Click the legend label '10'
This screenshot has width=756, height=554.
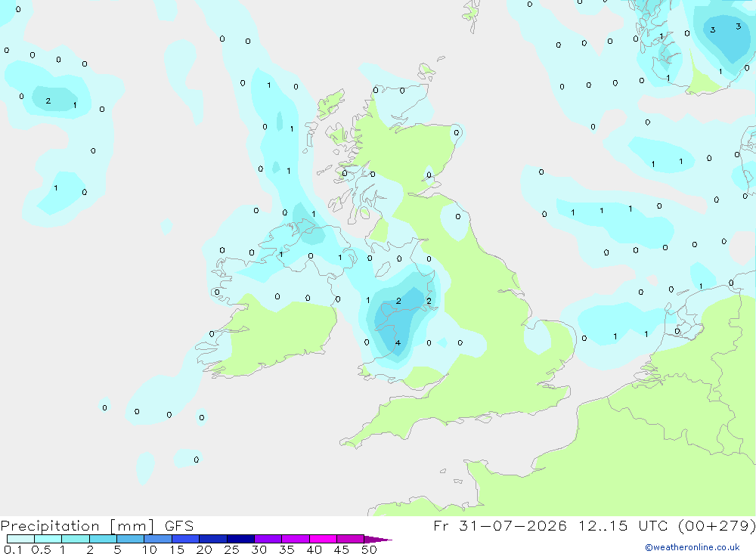[150, 549]
